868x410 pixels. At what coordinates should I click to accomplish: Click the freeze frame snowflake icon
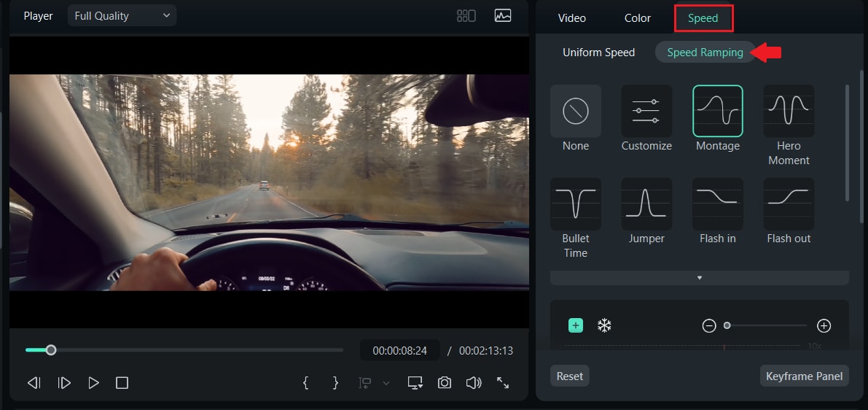(604, 326)
